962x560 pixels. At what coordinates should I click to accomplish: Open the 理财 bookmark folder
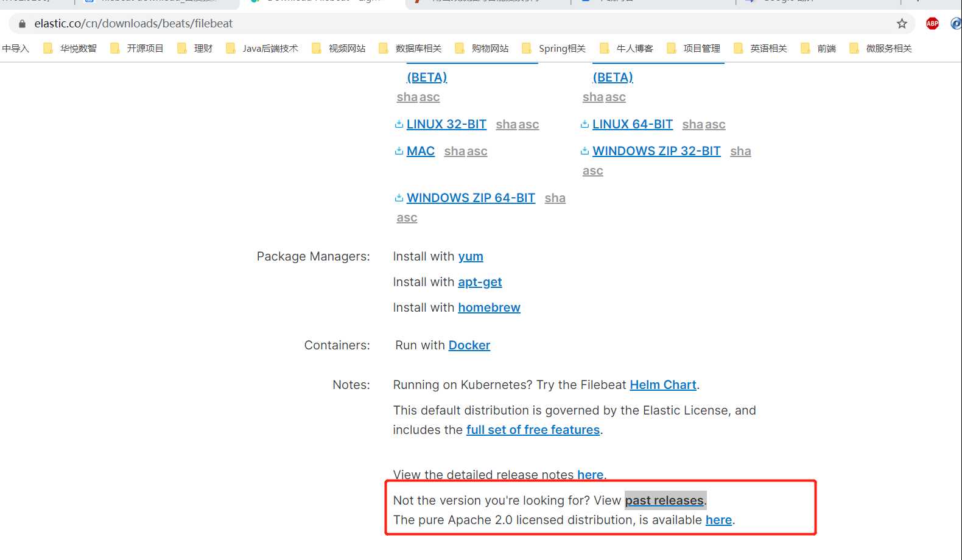click(195, 48)
